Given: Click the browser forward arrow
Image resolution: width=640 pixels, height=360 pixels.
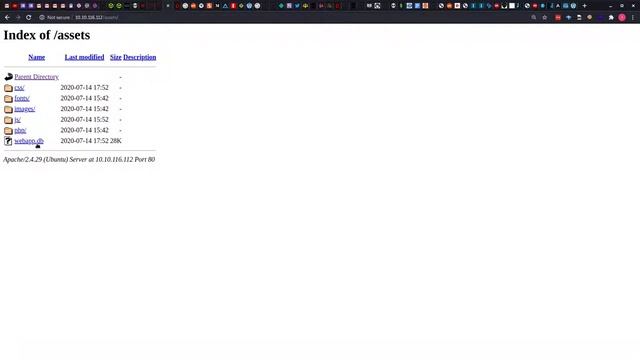Looking at the screenshot, I should tap(18, 18).
